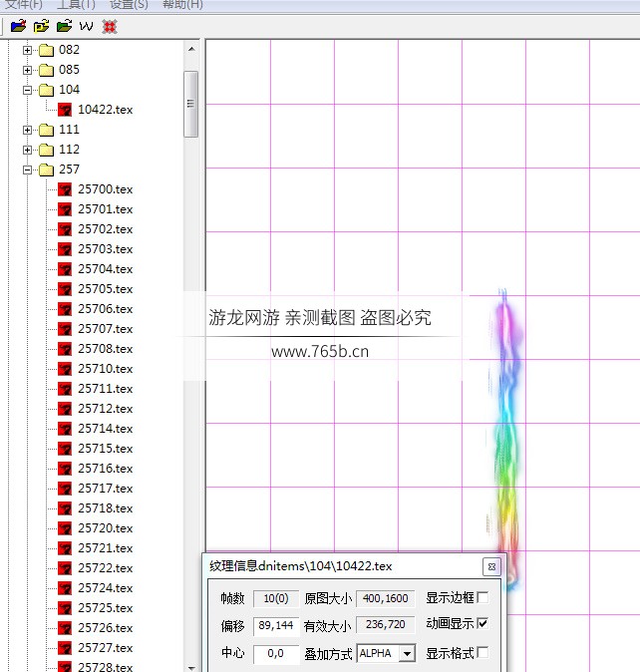Click the red icon of 25711.tex

pos(65,389)
